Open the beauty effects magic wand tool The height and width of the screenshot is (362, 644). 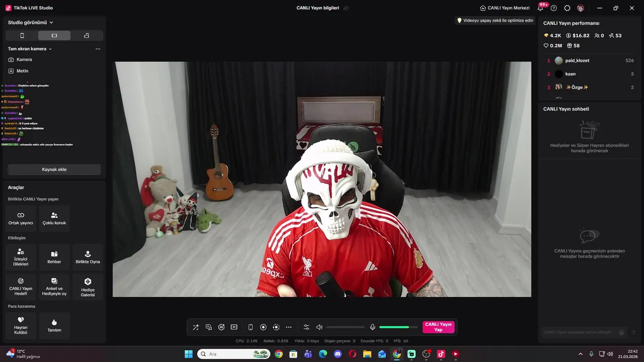[196, 327]
